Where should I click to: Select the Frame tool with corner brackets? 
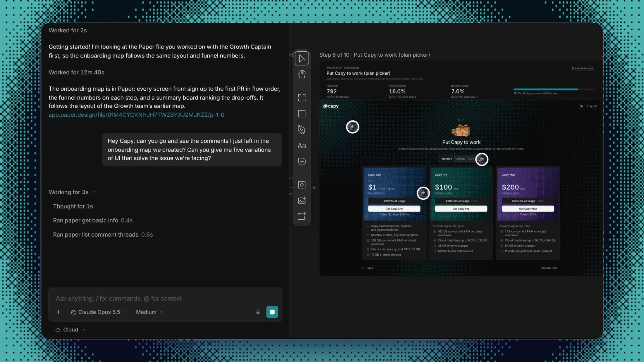(x=302, y=98)
